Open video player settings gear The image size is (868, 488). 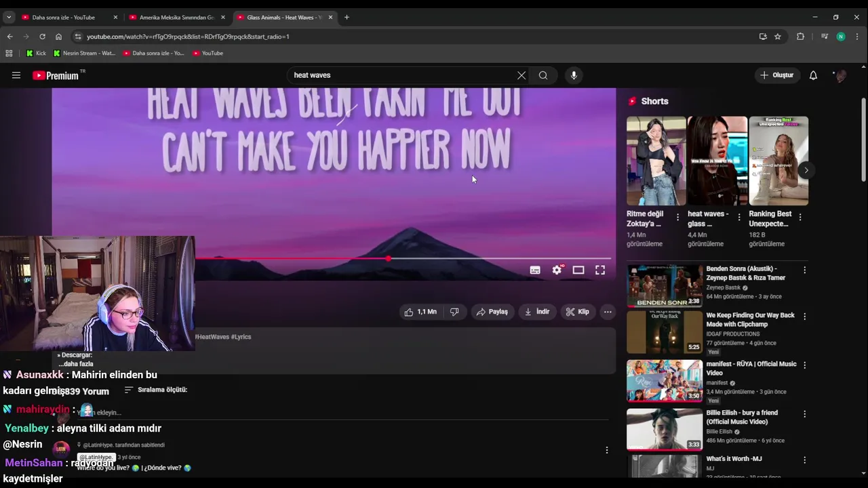557,270
